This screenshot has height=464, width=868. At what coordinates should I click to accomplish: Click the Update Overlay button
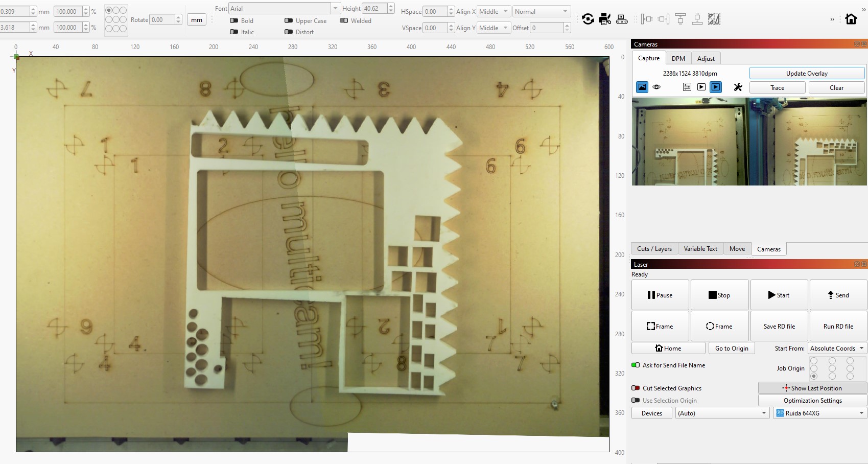click(x=807, y=74)
